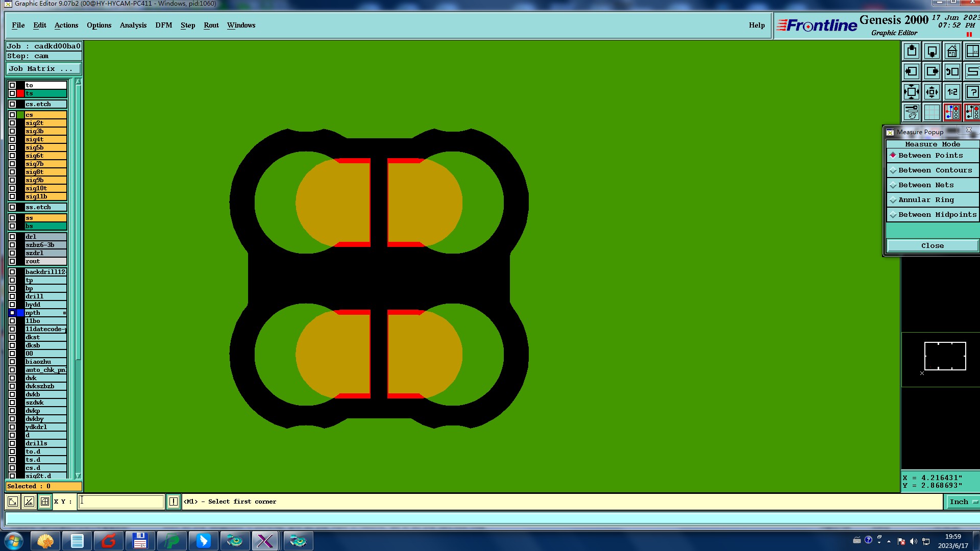Click the previous view undo icon
The image size is (980, 551).
click(952, 72)
